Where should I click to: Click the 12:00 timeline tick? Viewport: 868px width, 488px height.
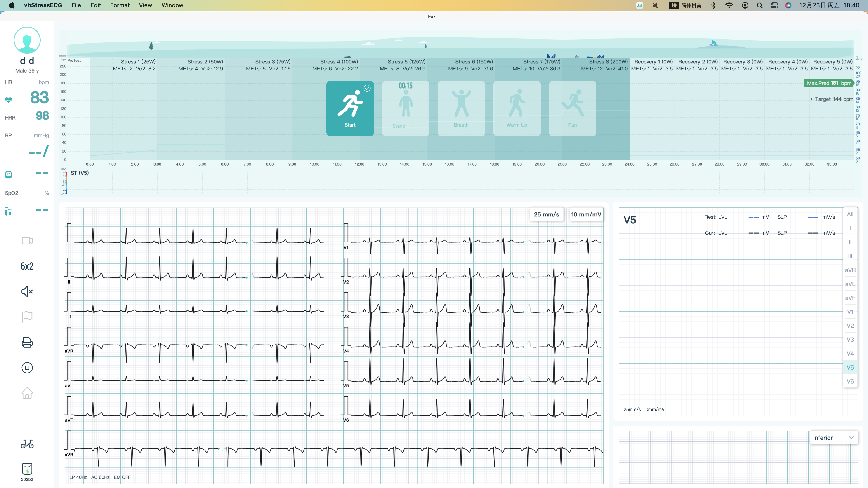(x=360, y=164)
